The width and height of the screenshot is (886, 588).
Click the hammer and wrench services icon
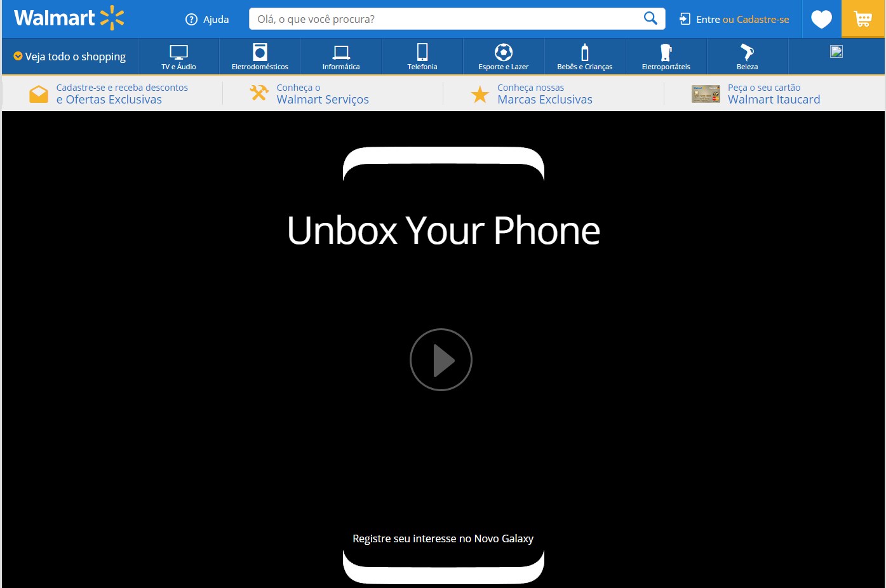point(259,93)
